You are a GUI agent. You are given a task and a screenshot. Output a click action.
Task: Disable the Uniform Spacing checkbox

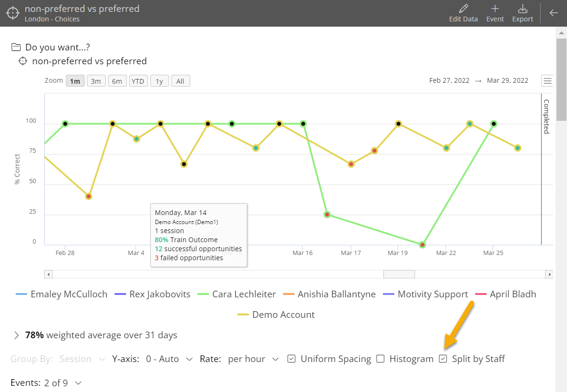click(x=291, y=358)
